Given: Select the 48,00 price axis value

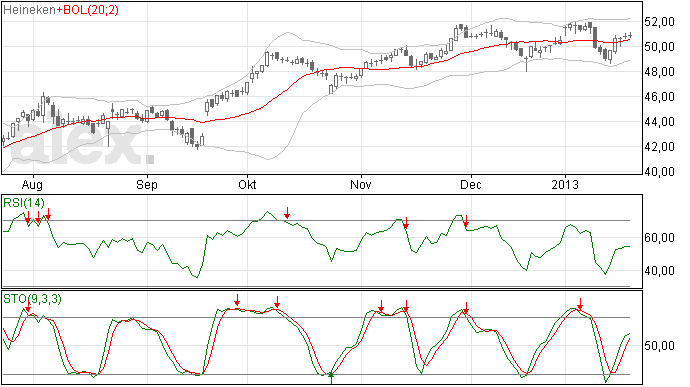Looking at the screenshot, I should point(659,71).
